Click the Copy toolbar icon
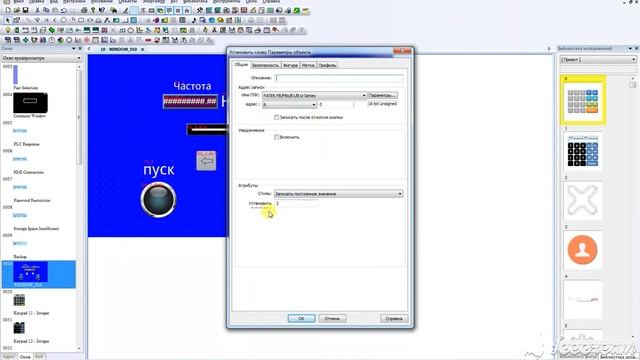Image resolution: width=640 pixels, height=360 pixels. click(46, 10)
